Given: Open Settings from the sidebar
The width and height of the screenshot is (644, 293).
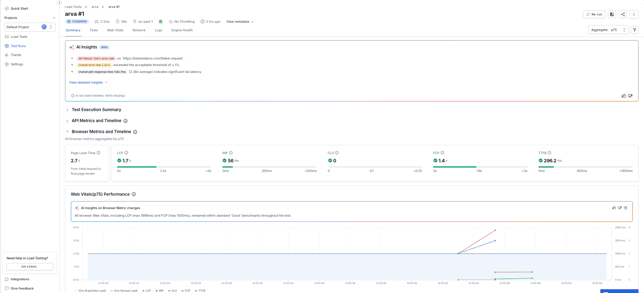Looking at the screenshot, I should (14, 64).
